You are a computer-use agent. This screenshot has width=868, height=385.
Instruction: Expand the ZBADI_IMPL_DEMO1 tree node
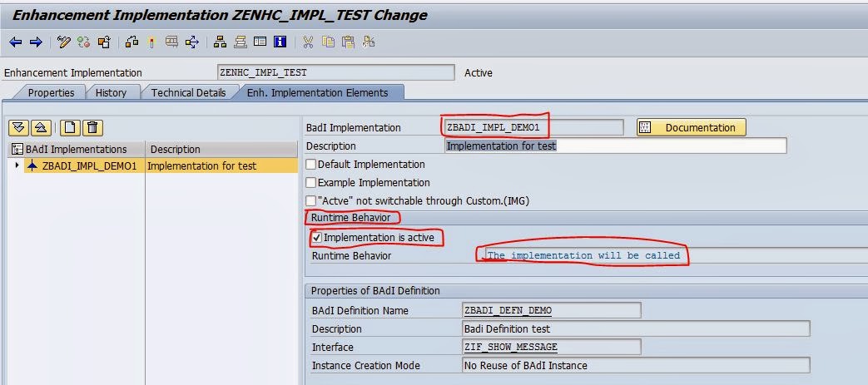[x=17, y=165]
